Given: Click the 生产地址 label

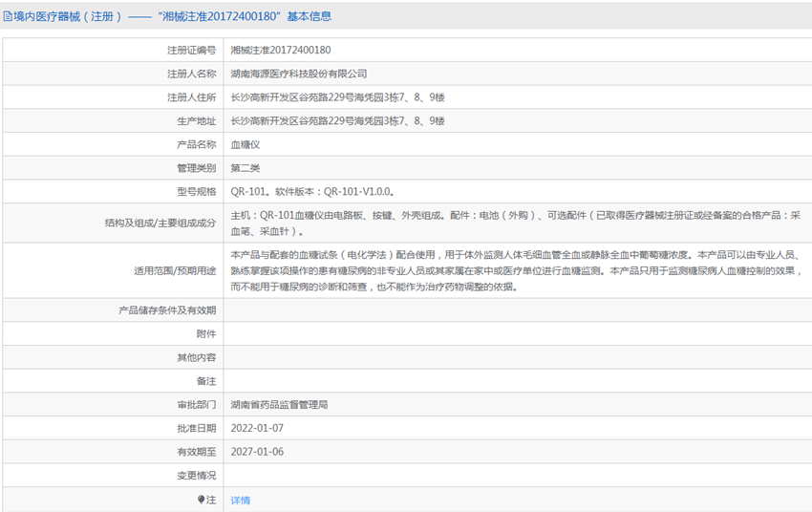Looking at the screenshot, I should pos(196,121).
